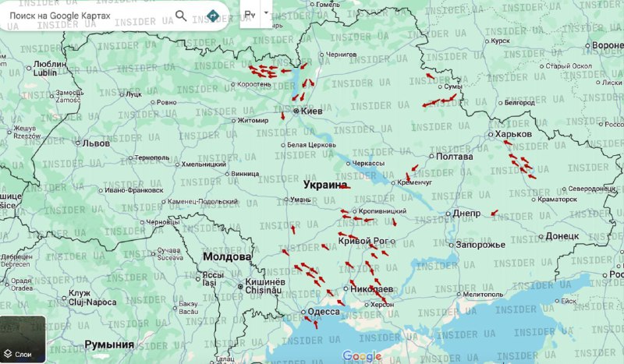Click the red arrow next to Днепр

pos(493,213)
